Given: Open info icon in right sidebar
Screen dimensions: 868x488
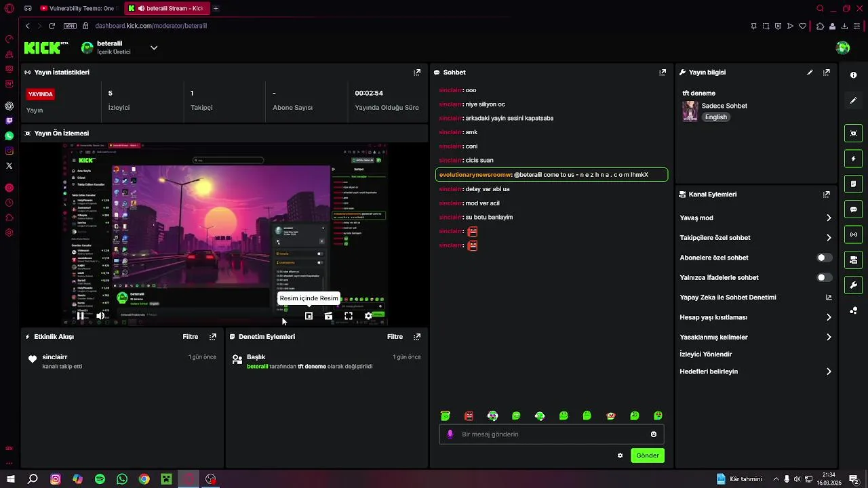Looking at the screenshot, I should click(854, 75).
